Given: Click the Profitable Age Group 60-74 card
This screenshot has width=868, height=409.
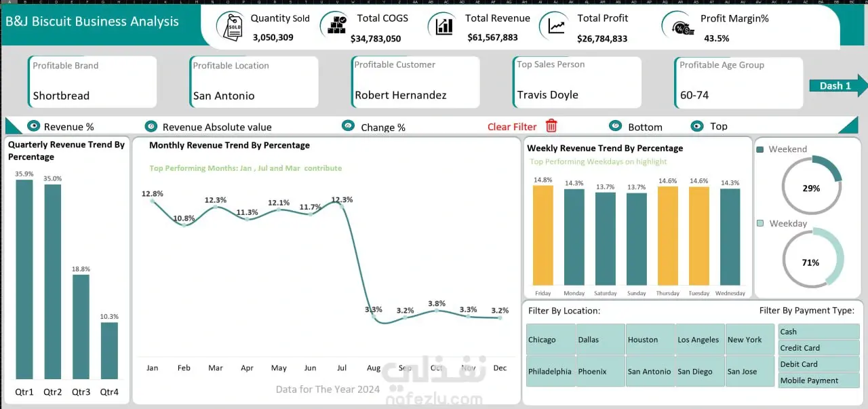Looking at the screenshot, I should tap(739, 81).
